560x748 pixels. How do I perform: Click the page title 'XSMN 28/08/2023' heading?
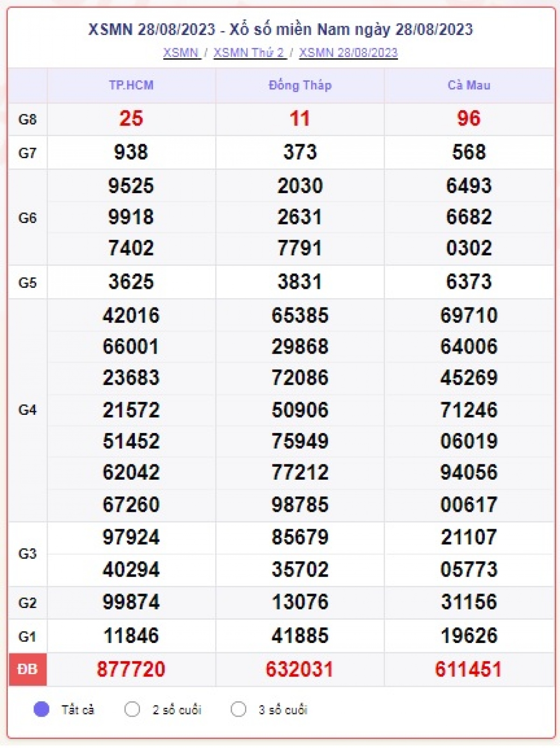click(x=280, y=29)
